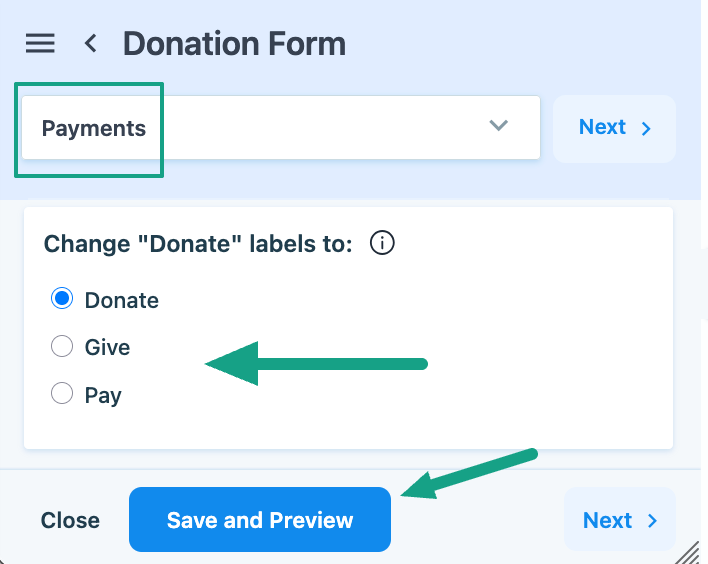Click the chevron inside the bottom Next button
The height and width of the screenshot is (564, 708).
coord(652,521)
